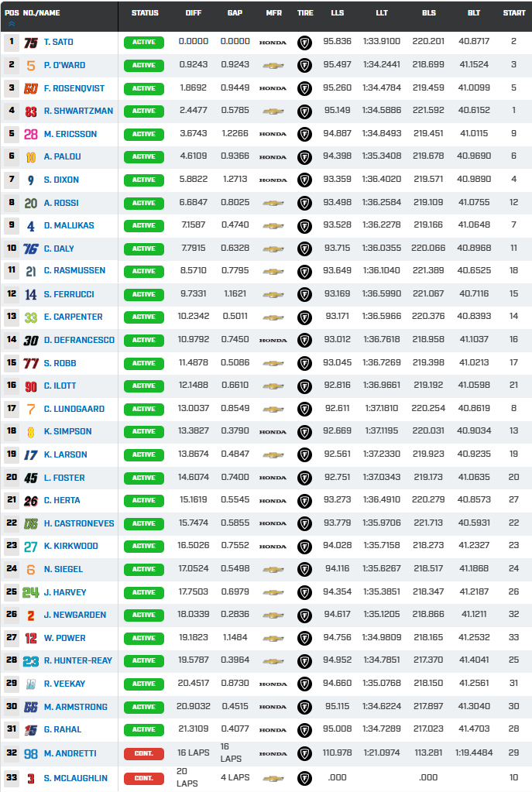532x792 pixels.
Task: Click Chevrolet logo in W. Power row
Action: (273, 639)
